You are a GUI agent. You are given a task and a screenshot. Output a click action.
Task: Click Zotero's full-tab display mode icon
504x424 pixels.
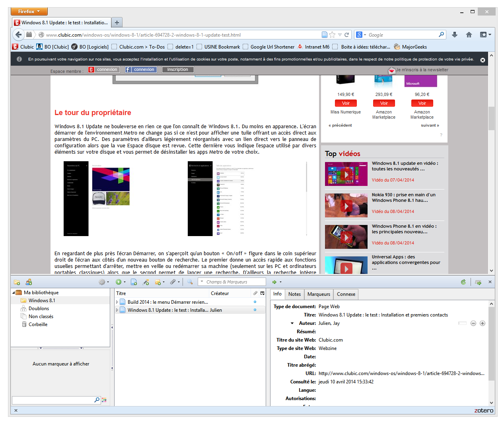(478, 282)
